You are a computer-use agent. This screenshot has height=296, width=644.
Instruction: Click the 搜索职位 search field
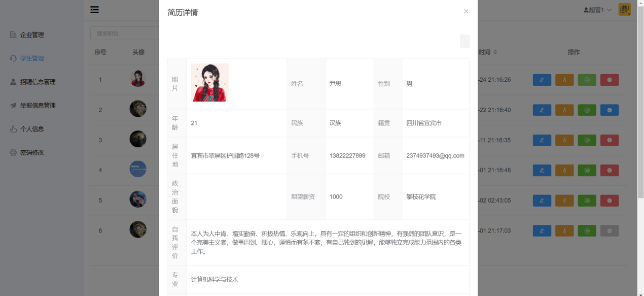click(125, 34)
